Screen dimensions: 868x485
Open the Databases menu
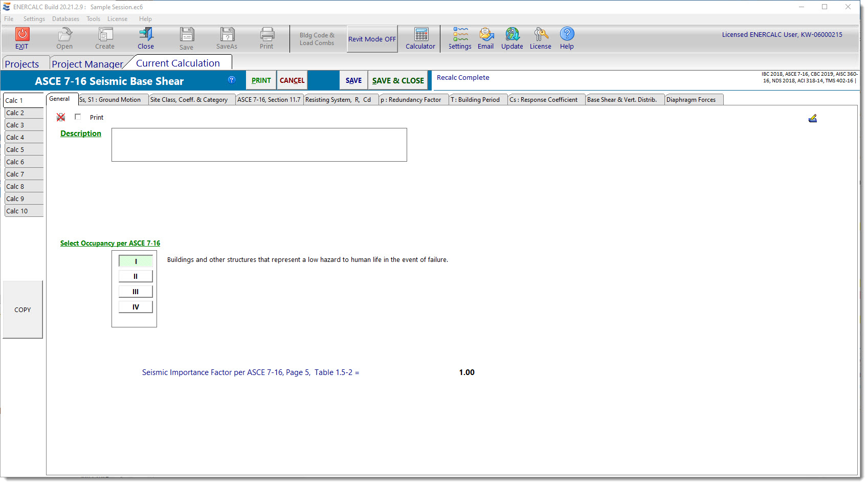point(65,19)
